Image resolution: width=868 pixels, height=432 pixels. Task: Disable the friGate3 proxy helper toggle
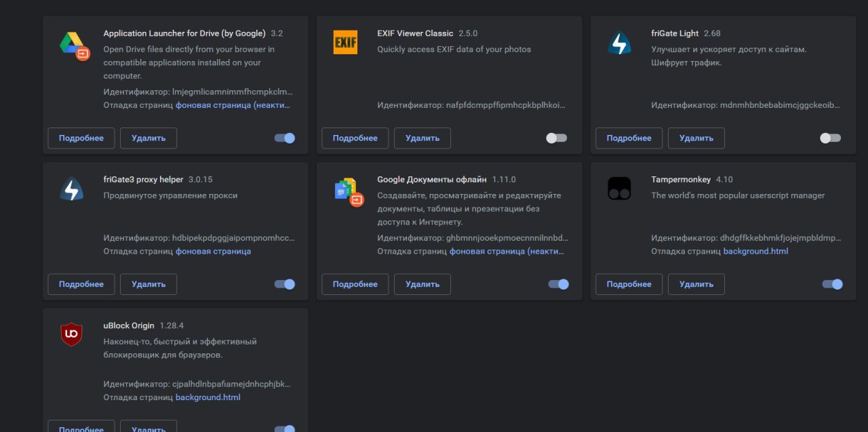tap(285, 284)
